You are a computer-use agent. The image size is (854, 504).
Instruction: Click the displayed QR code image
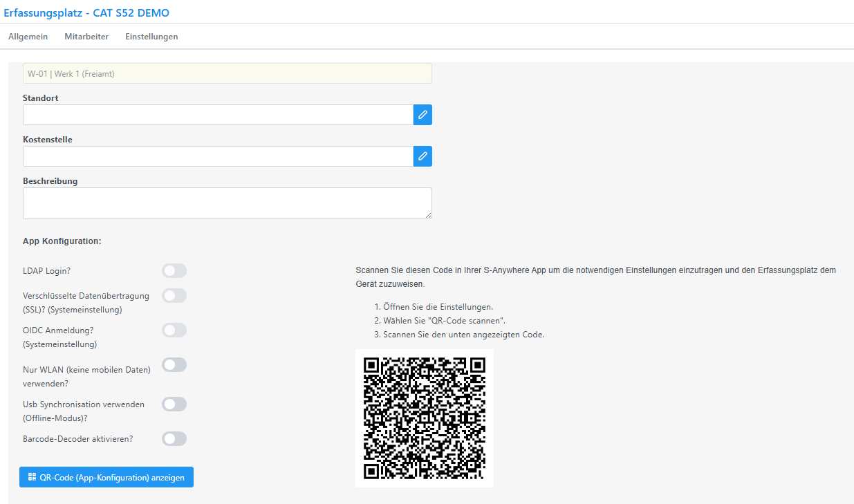point(425,418)
